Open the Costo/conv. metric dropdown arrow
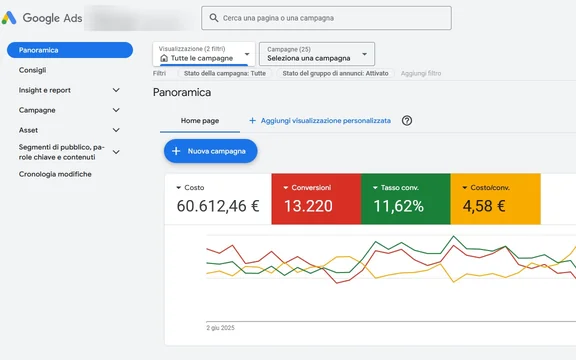Image resolution: width=576 pixels, height=360 pixels. 465,188
